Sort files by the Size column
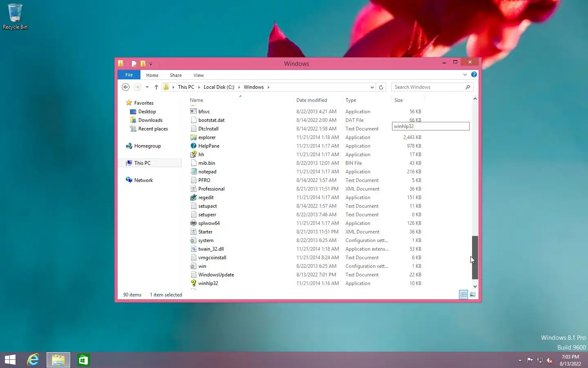 (399, 100)
